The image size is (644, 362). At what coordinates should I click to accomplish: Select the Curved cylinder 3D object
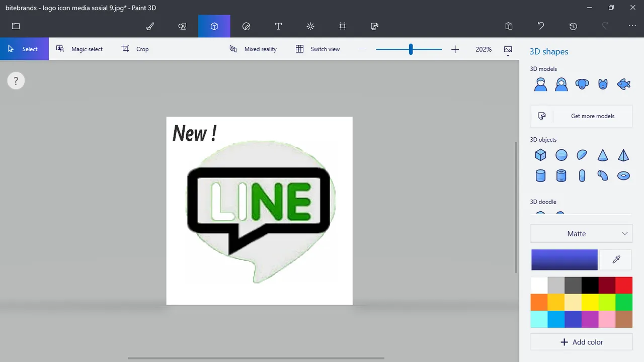pyautogui.click(x=603, y=175)
